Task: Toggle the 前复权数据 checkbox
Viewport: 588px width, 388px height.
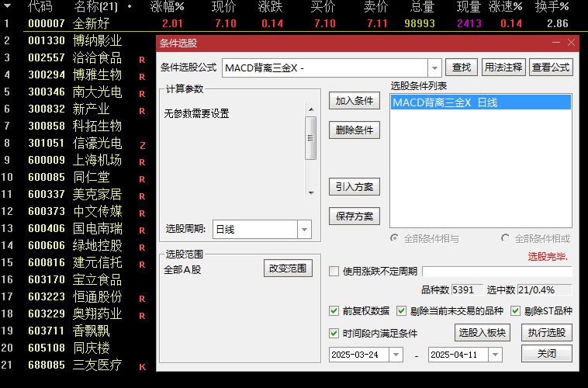Action: coord(334,310)
